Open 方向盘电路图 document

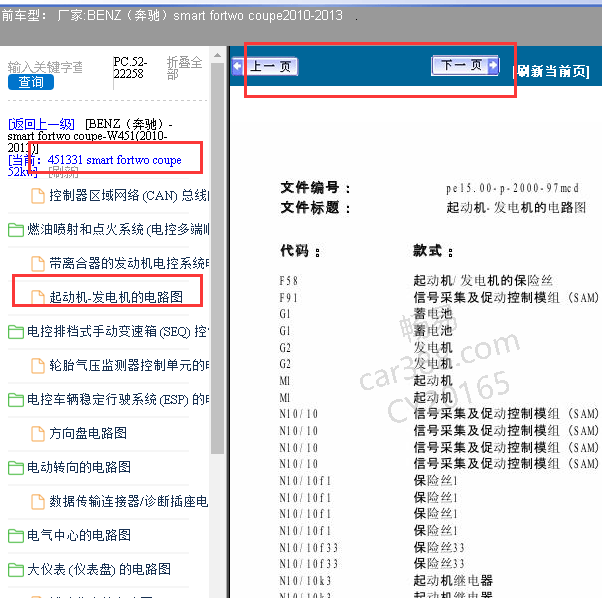point(88,433)
